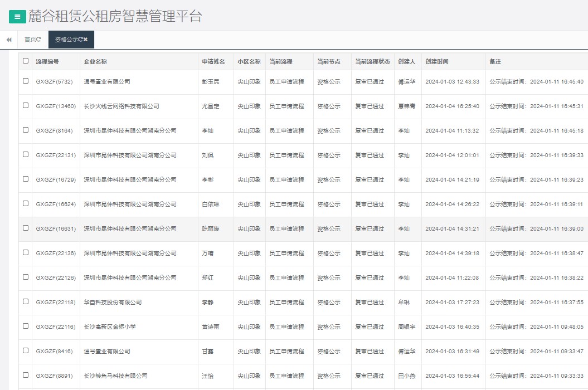Click the 企业名称 column header
The image size is (588, 390).
pyautogui.click(x=95, y=61)
